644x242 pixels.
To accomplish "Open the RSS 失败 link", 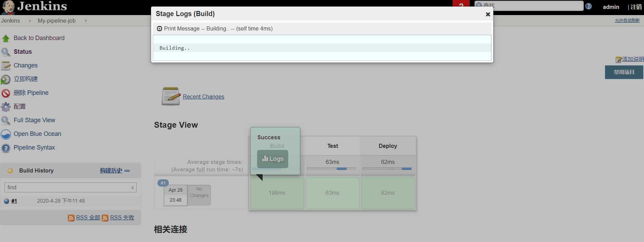I will pyautogui.click(x=122, y=218).
